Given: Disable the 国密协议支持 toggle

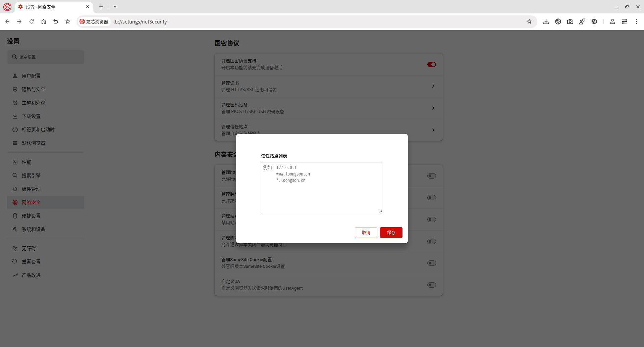Looking at the screenshot, I should [431, 64].
